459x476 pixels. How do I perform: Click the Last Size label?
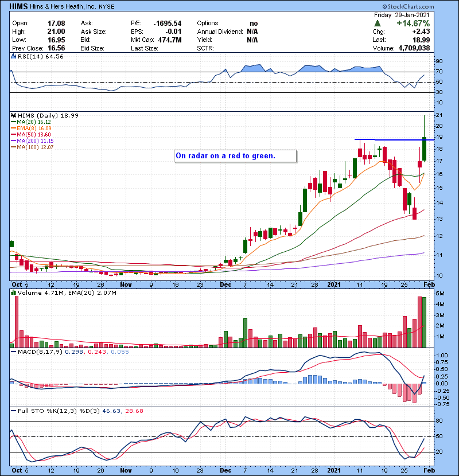tap(144, 48)
